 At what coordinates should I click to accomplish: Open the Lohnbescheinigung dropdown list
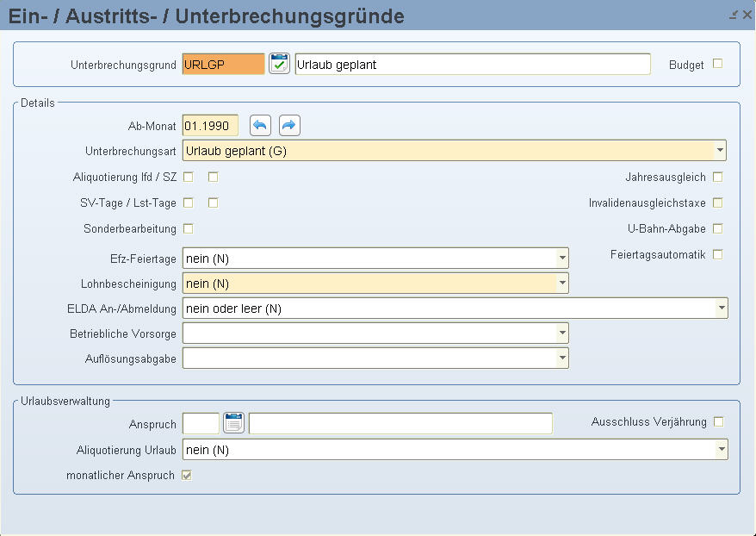(x=561, y=283)
